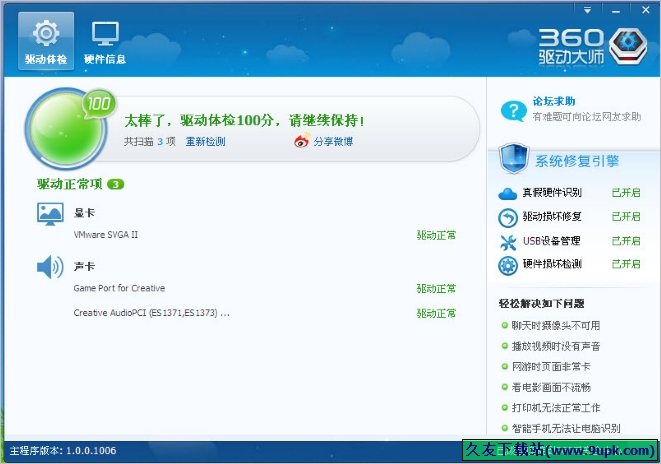Screen dimensions: 661x464
Task: Toggle 已开启 for 硬件损坏检测
Action: pos(626,264)
